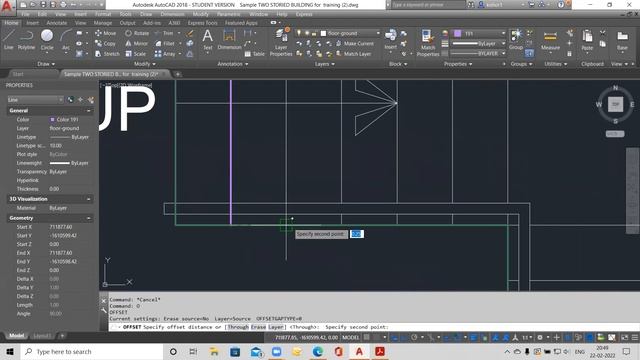Click the Color 191 swatch in Properties
Image resolution: width=640 pixels, height=360 pixels.
[x=52, y=120]
